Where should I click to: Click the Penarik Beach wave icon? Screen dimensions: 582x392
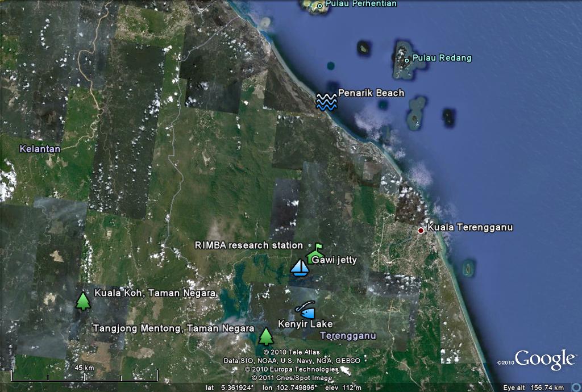pos(327,102)
